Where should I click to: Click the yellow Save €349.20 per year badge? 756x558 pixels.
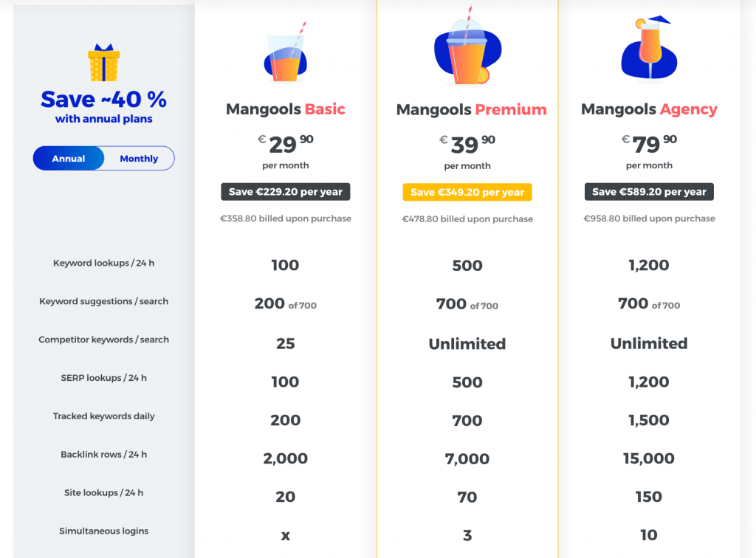(x=467, y=192)
